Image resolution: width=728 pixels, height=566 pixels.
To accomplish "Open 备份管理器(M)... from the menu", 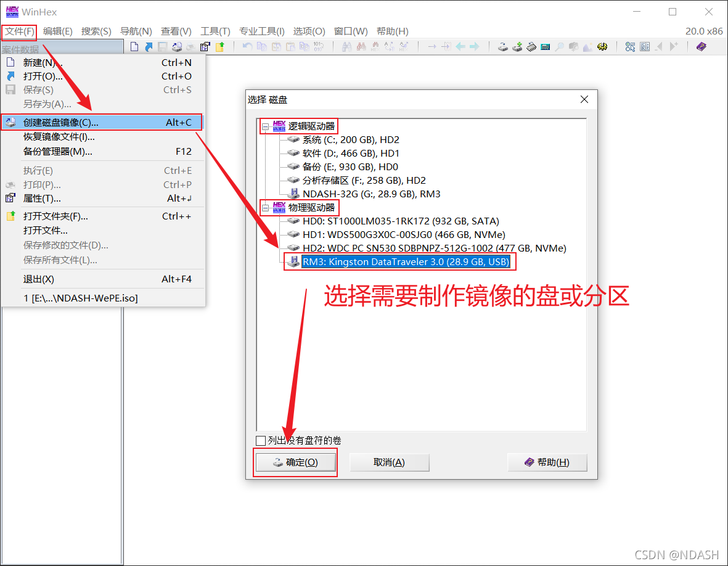I will (103, 152).
